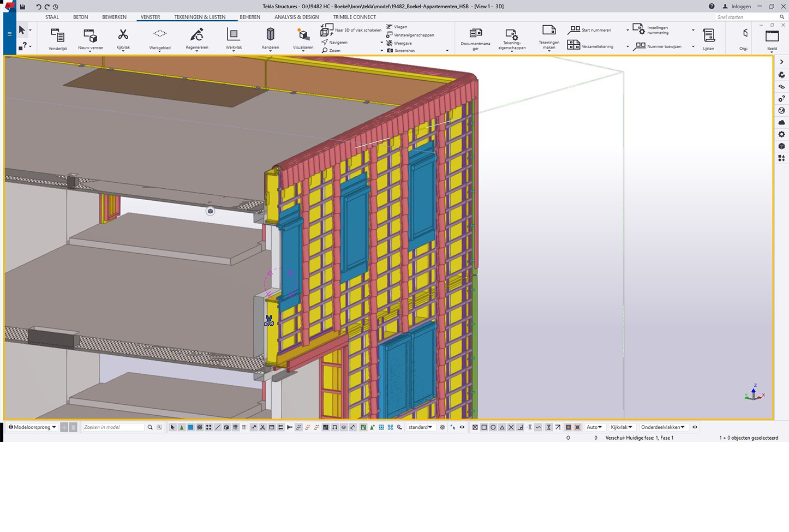Viewport: 789px width, 532px height.
Task: Click the Zoeken in model search field
Action: [x=113, y=427]
